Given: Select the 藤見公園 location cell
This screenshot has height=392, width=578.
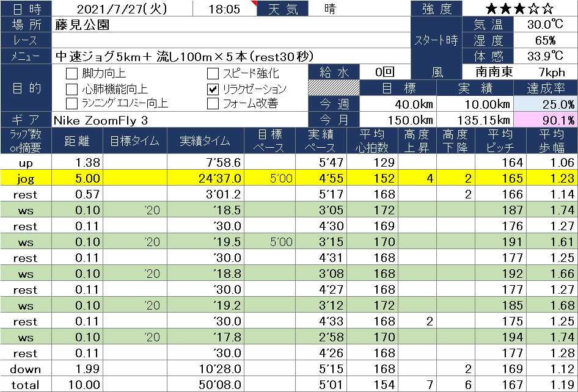Looking at the screenshot, I should click(230, 24).
